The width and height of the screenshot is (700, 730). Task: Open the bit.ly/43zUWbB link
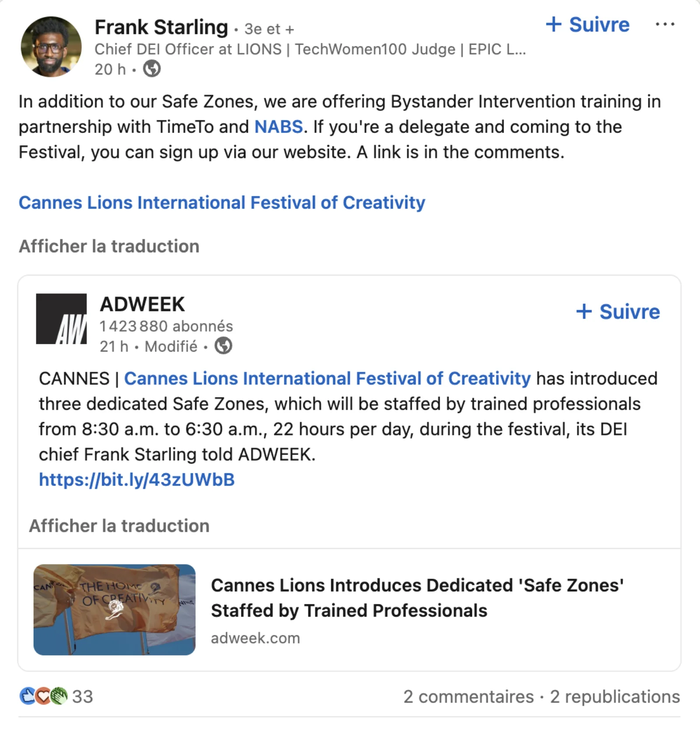tap(136, 480)
